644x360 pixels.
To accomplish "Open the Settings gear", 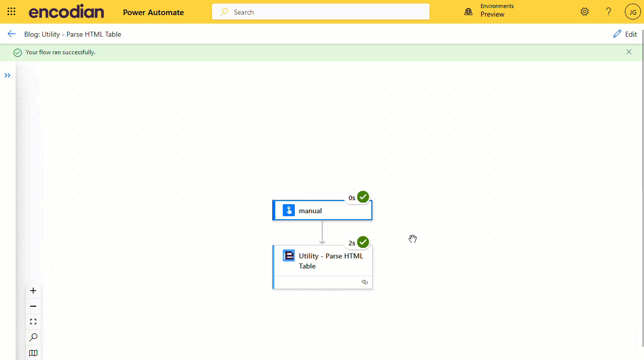I will [x=585, y=12].
